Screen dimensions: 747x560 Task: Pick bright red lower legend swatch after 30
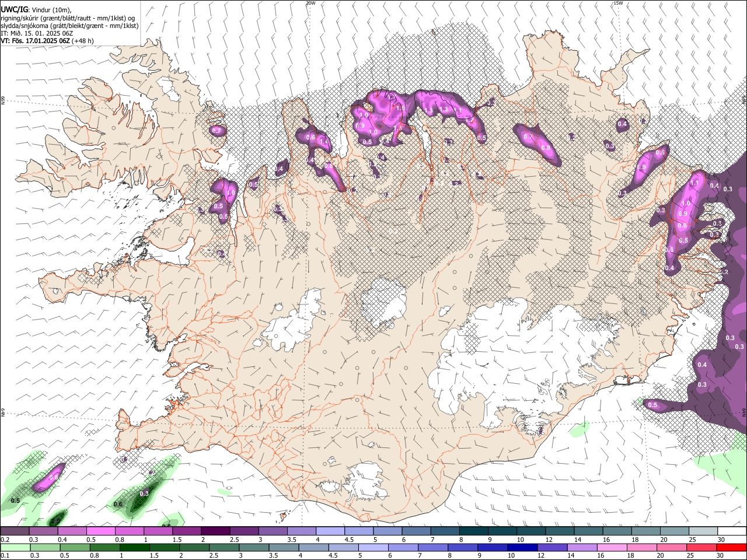[x=731, y=548]
